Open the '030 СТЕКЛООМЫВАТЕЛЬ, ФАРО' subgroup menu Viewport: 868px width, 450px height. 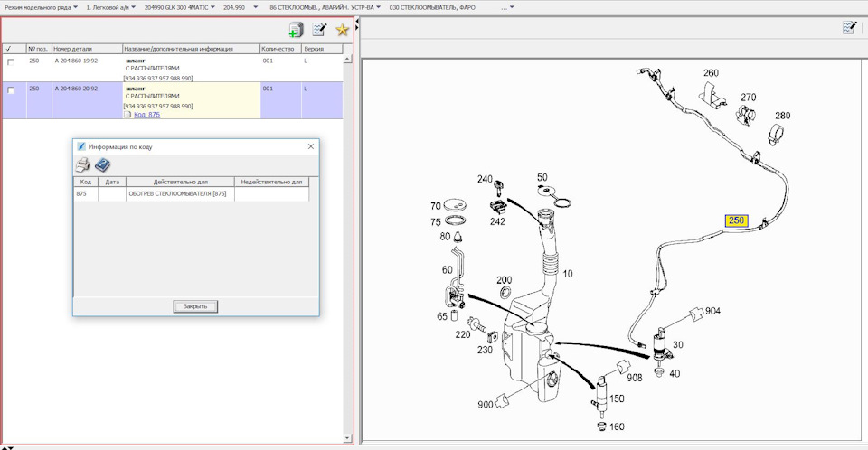pos(432,7)
